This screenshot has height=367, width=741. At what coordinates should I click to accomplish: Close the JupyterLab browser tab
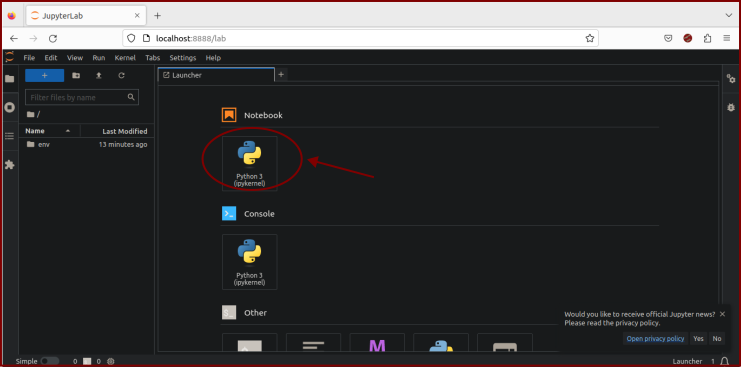137,16
